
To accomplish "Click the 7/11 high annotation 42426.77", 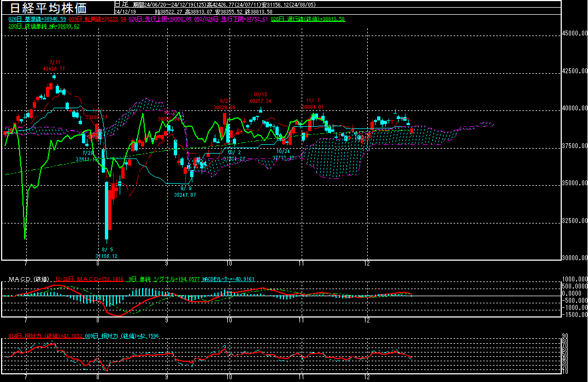I will (54, 66).
